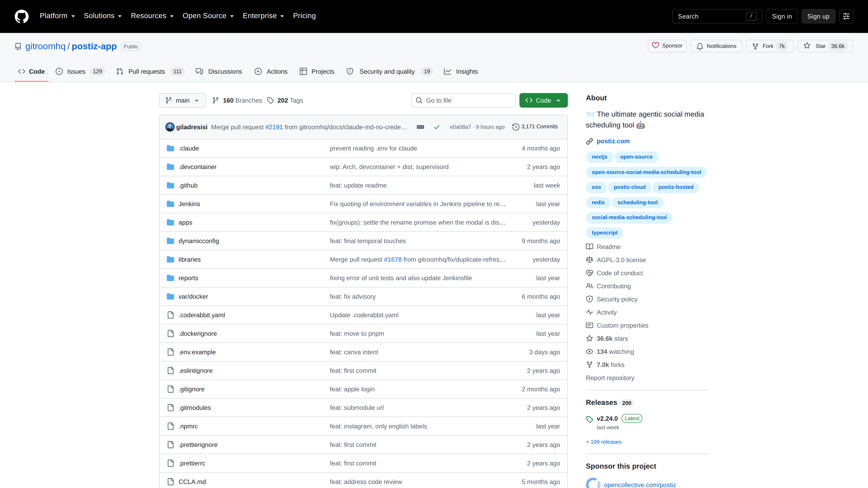Image resolution: width=868 pixels, height=488 pixels.
Task: Open the Insights tab
Action: [461, 71]
